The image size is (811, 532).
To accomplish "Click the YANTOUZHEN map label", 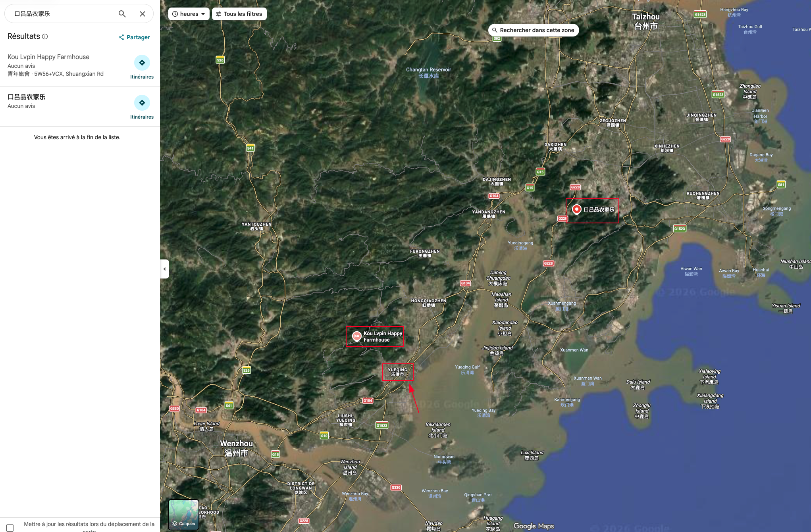I will pos(256,227).
